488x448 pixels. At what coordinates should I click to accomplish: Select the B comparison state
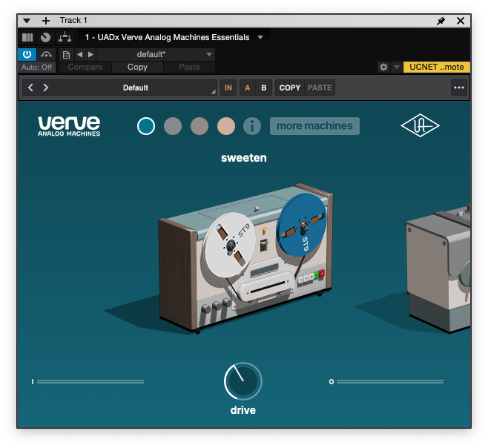point(263,88)
